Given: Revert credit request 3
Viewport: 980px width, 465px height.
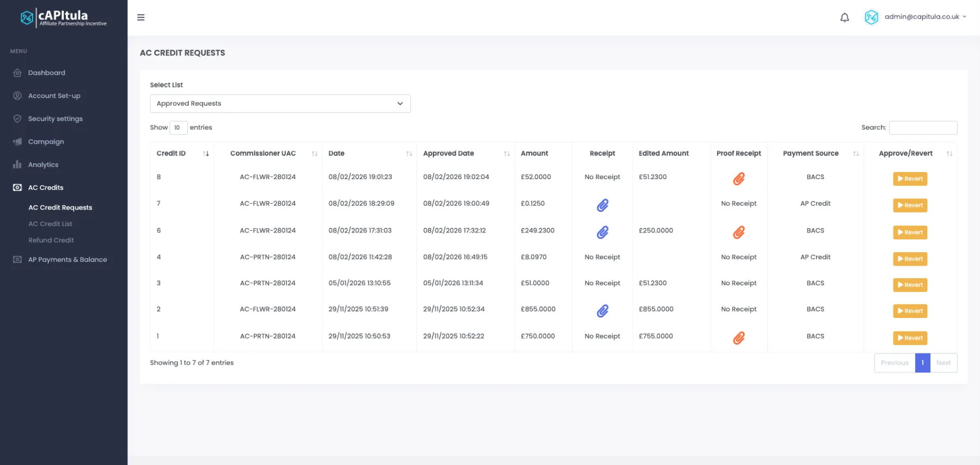Looking at the screenshot, I should 910,285.
